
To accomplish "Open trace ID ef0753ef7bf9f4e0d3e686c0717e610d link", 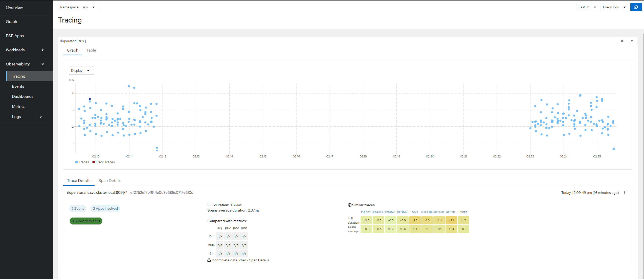I will point(162,193).
